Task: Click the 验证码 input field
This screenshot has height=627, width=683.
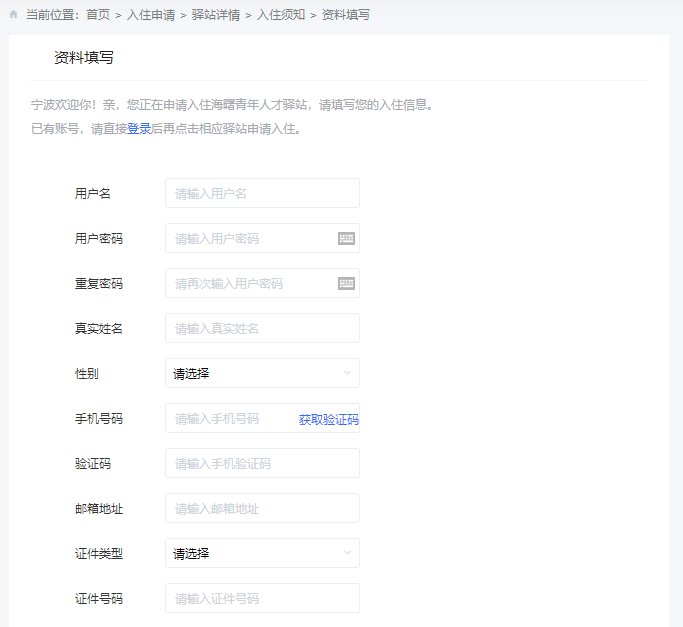Action: pos(261,463)
